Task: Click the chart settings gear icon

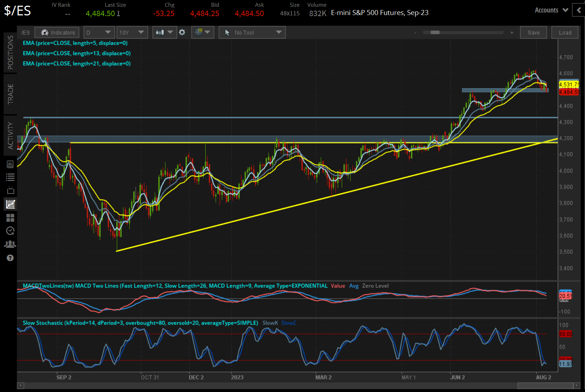Action: tap(182, 32)
